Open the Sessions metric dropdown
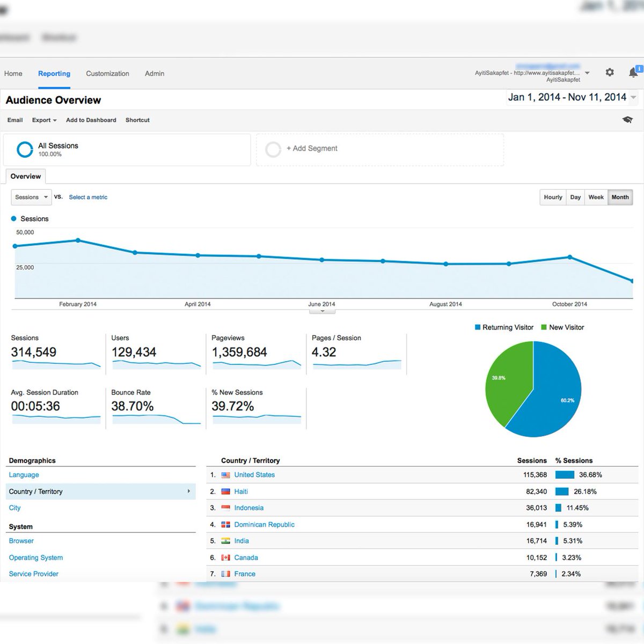The height and width of the screenshot is (644, 644). (x=31, y=197)
